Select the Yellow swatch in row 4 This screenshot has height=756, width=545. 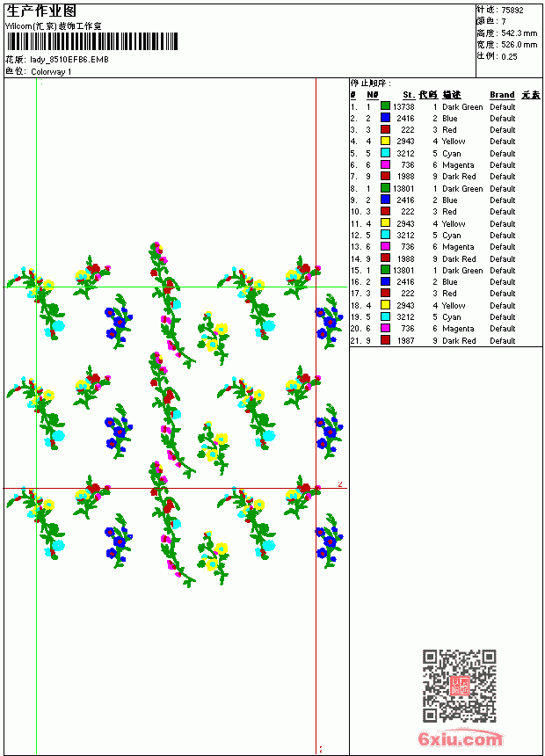(x=385, y=141)
